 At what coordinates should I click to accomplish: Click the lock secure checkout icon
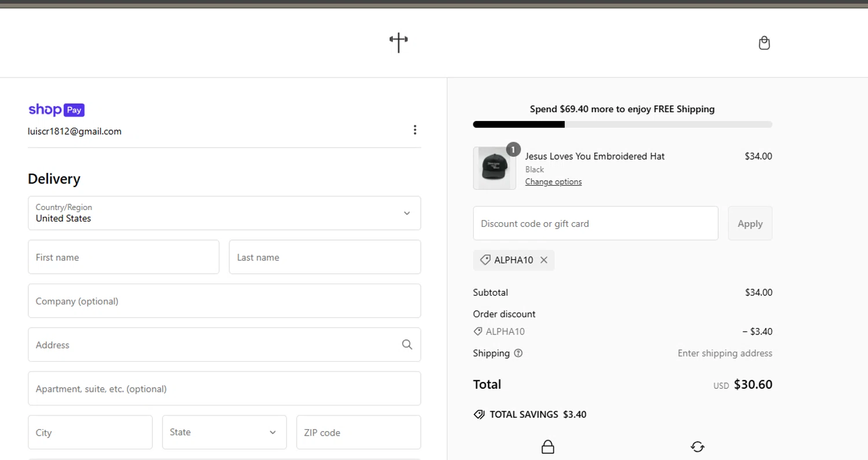547,447
